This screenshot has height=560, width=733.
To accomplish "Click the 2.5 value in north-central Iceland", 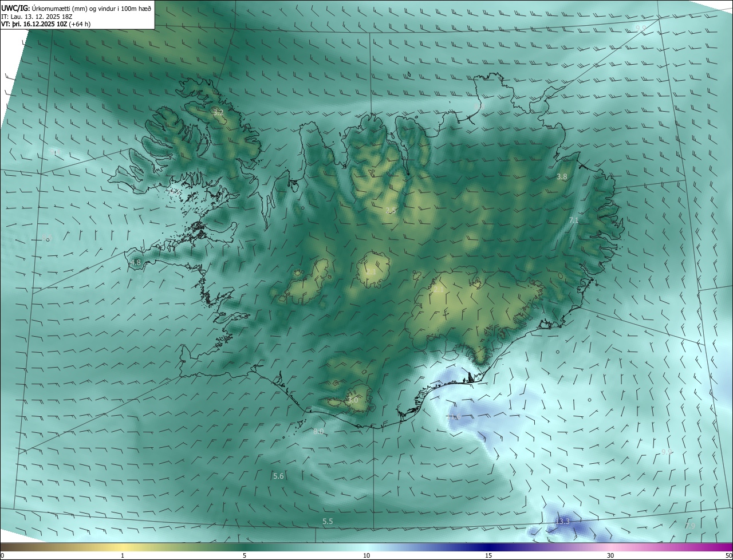I will coord(391,211).
